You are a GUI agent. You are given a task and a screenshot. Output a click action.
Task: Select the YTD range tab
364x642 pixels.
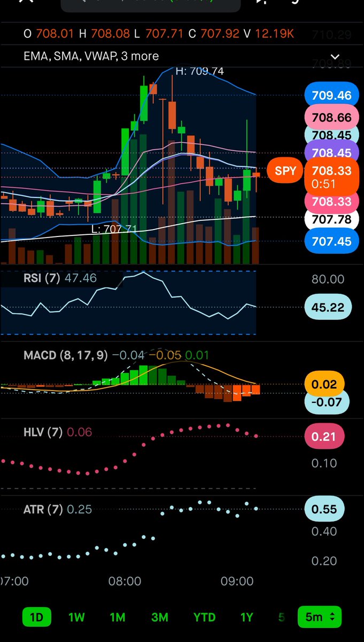(x=204, y=617)
